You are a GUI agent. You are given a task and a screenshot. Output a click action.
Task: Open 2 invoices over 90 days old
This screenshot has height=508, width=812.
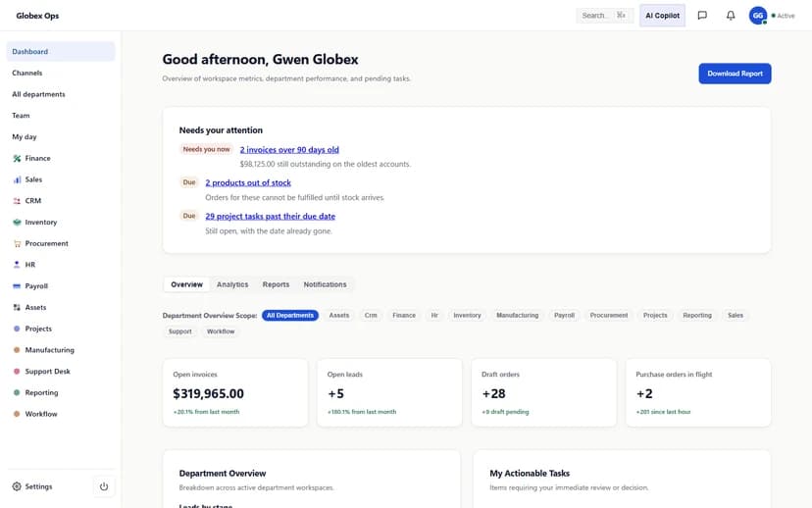(x=289, y=150)
